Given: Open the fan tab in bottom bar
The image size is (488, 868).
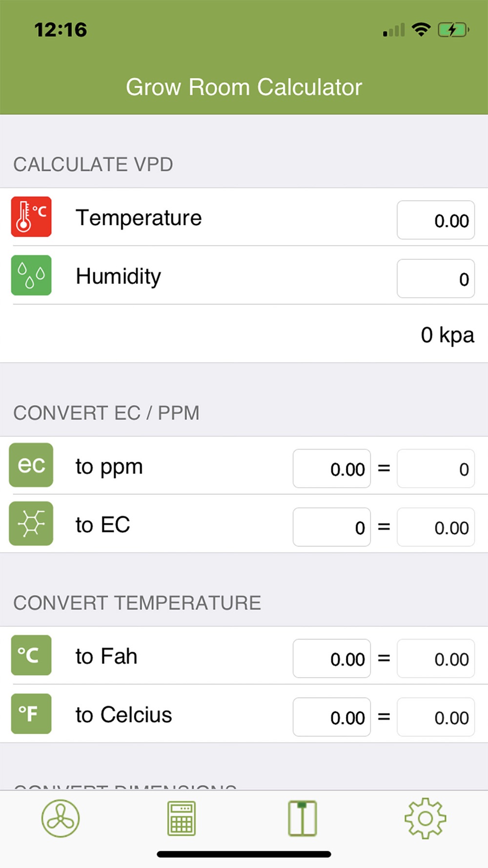Looking at the screenshot, I should point(61,819).
